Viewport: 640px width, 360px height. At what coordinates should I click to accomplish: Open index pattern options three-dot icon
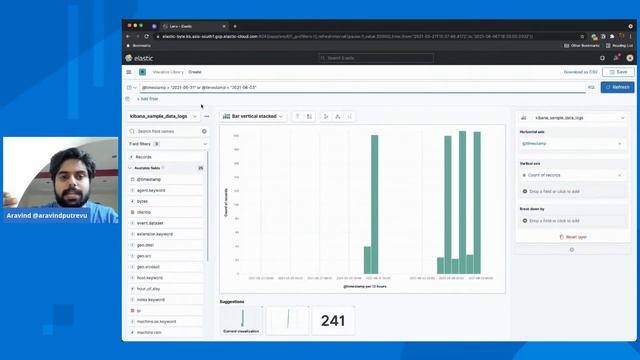[207, 116]
